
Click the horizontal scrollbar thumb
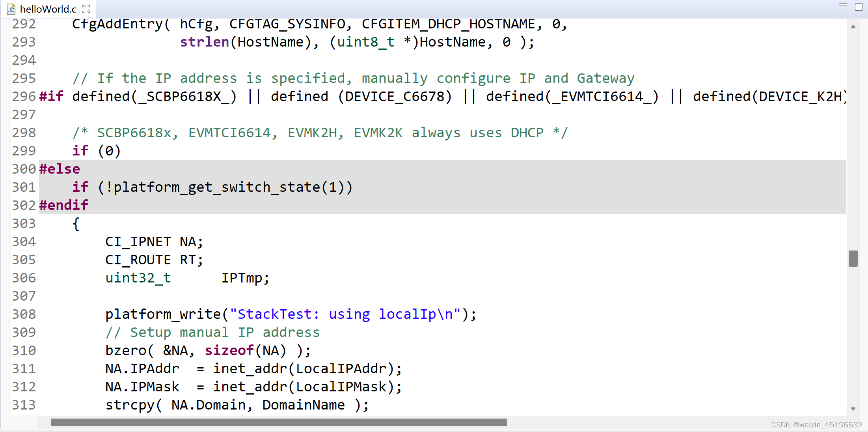(x=279, y=423)
